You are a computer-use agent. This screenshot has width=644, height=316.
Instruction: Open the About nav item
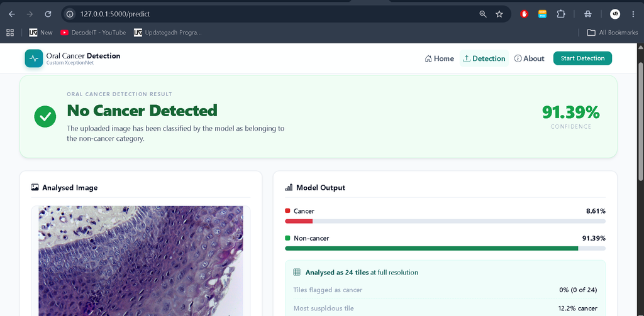[x=530, y=58]
